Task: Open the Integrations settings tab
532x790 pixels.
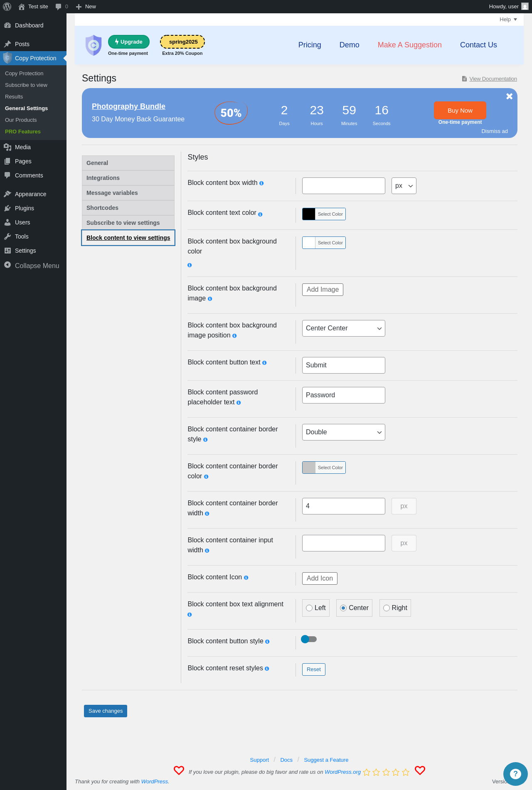Action: (128, 178)
